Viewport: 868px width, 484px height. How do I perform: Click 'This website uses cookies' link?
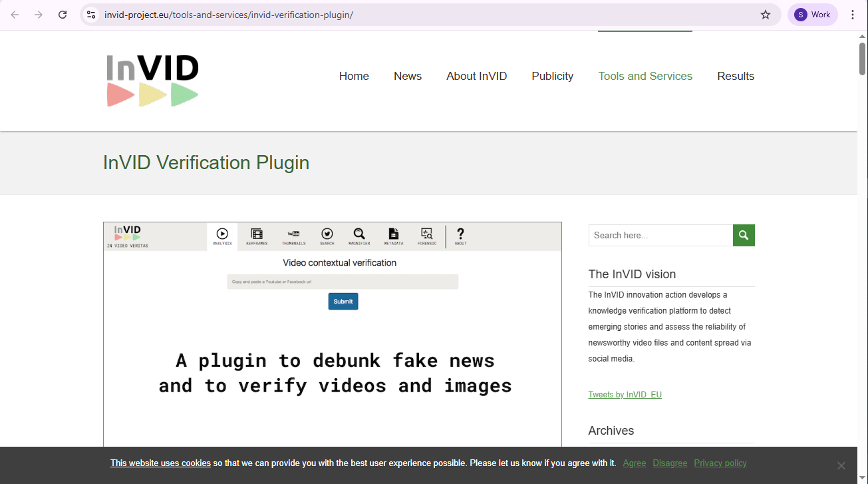pyautogui.click(x=160, y=463)
